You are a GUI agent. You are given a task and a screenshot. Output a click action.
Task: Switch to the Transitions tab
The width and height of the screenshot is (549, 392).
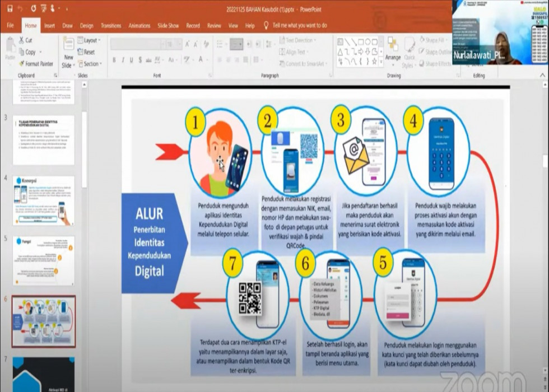[x=110, y=25]
